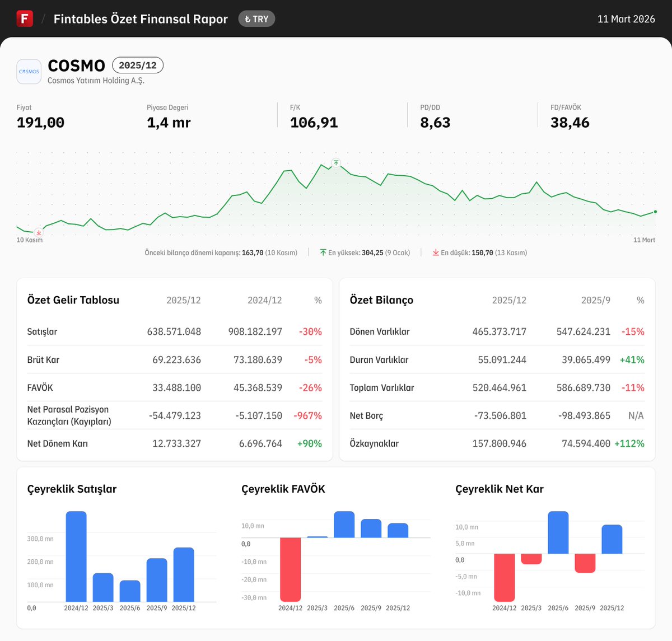Click Dönen Varlıklar value 465.373.717

tap(500, 331)
